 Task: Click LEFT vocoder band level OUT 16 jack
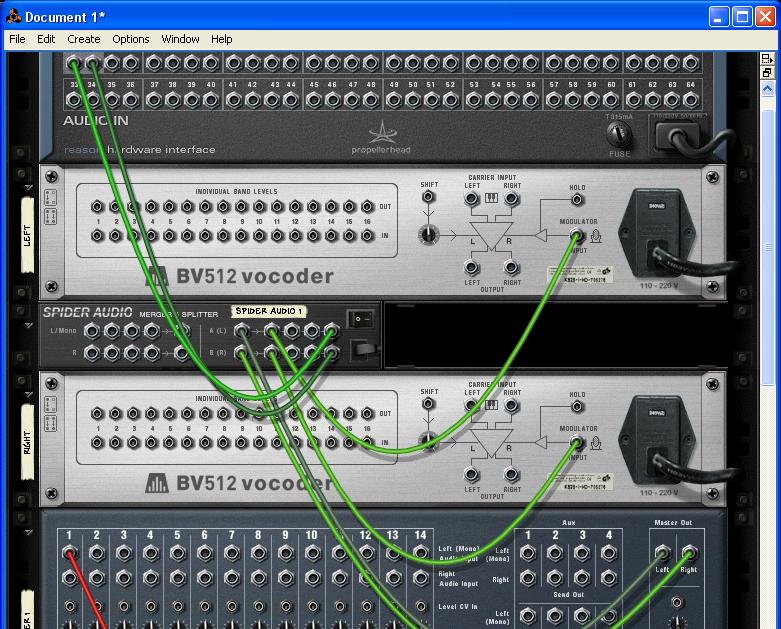(367, 206)
